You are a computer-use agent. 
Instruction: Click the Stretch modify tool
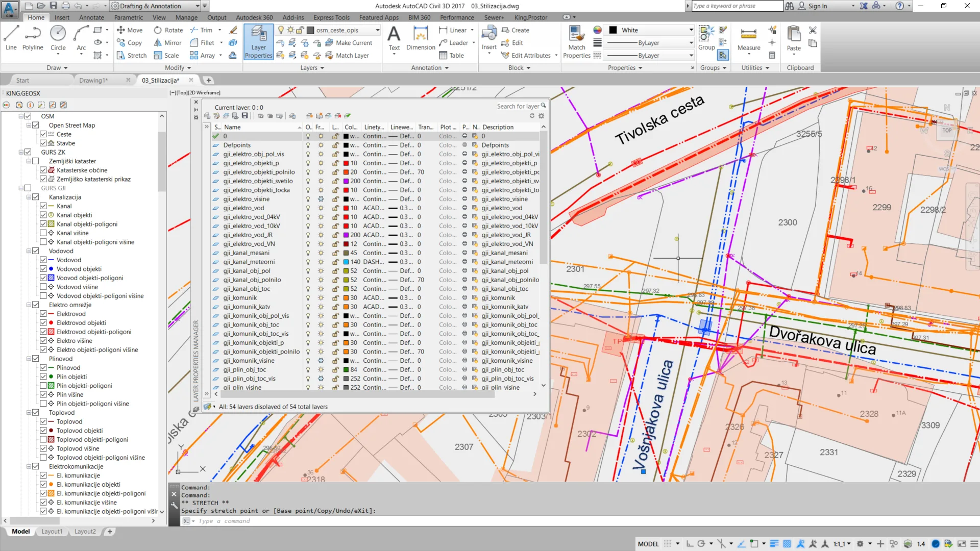132,56
